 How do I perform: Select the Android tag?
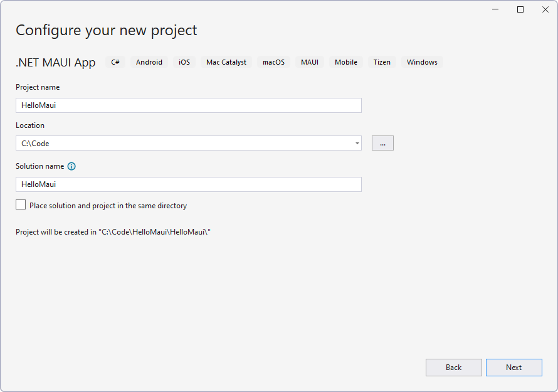(149, 61)
